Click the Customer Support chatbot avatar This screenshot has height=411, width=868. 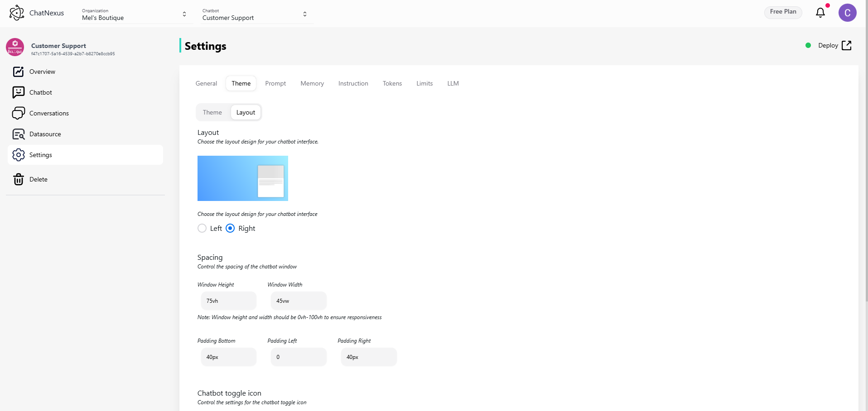pyautogui.click(x=15, y=47)
